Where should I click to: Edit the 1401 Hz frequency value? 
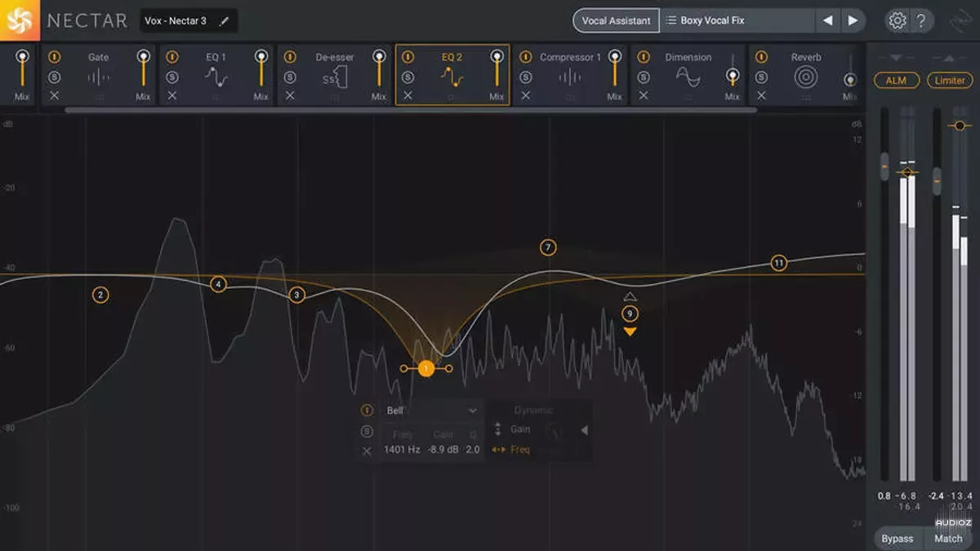pyautogui.click(x=402, y=450)
